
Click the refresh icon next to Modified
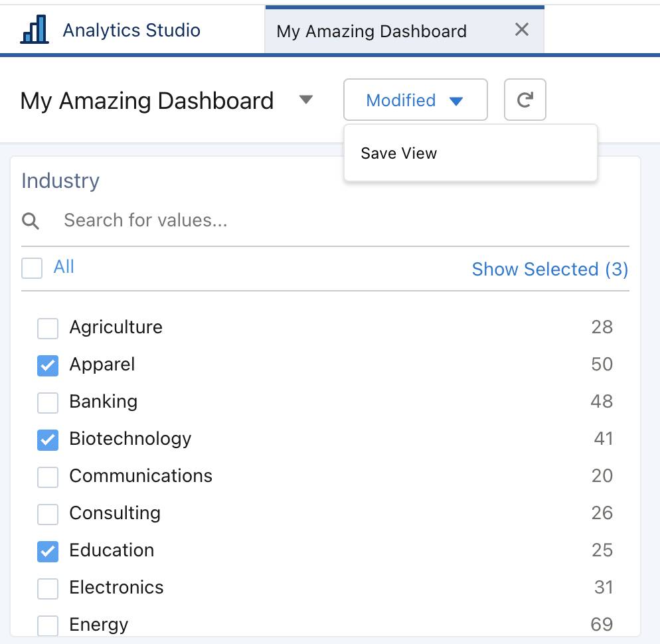pyautogui.click(x=525, y=100)
